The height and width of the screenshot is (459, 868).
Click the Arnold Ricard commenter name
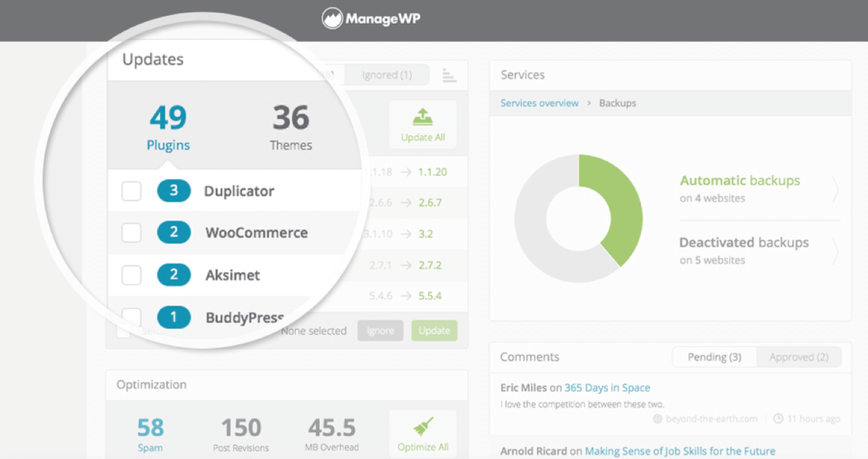pos(534,451)
